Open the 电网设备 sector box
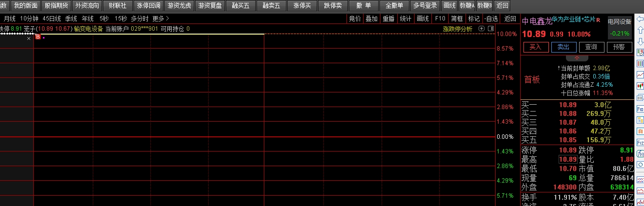The image size is (644, 206). pyautogui.click(x=620, y=28)
